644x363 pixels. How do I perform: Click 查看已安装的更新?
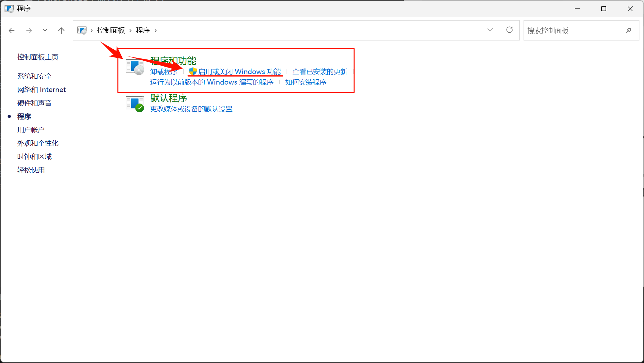coord(319,71)
